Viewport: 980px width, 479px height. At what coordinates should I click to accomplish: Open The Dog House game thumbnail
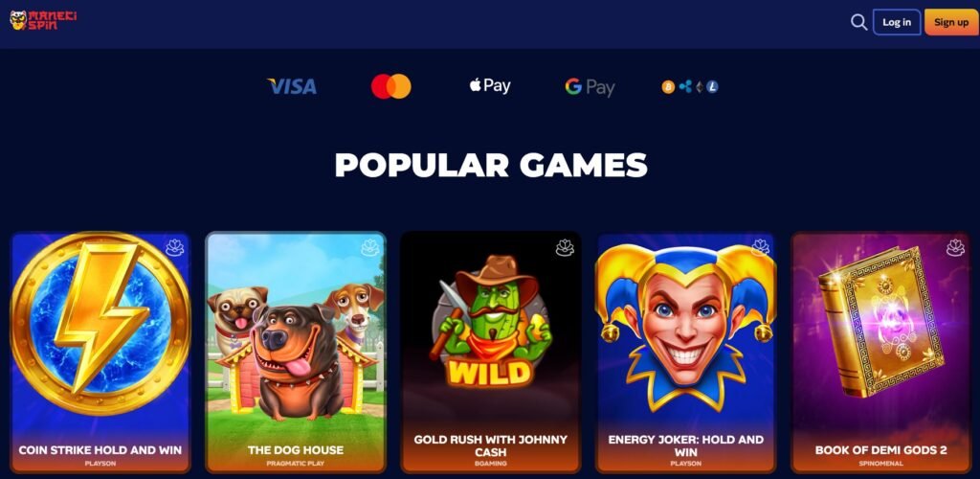tap(296, 352)
